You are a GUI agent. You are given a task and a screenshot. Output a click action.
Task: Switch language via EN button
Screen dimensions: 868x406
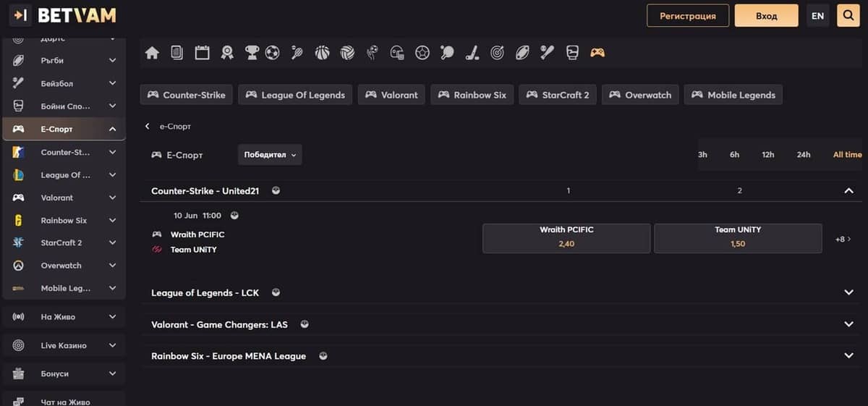coord(817,15)
